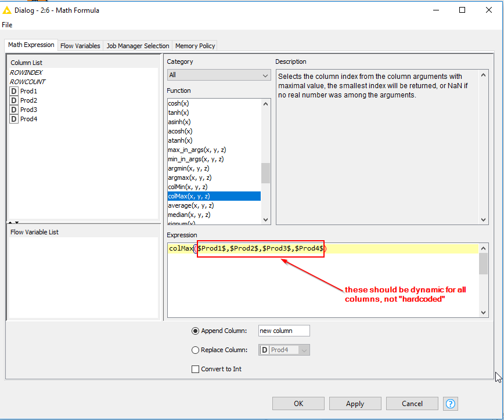Click the Prod2 double column icon
The height and width of the screenshot is (420, 504).
click(x=14, y=100)
